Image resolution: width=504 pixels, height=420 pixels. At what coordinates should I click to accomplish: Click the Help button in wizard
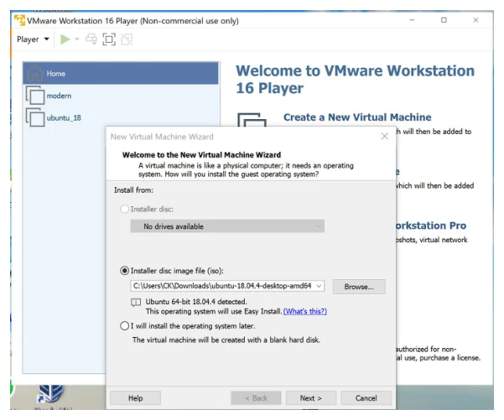coord(135,398)
